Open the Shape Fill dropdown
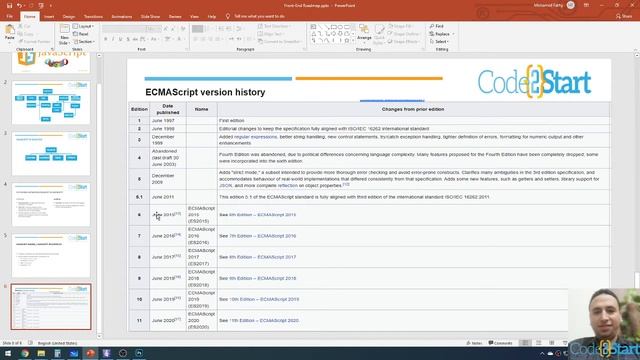The image size is (640, 360). click(x=401, y=26)
